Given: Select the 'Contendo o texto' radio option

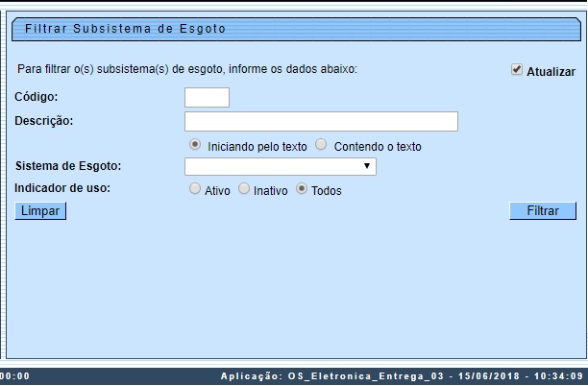Looking at the screenshot, I should (x=321, y=145).
